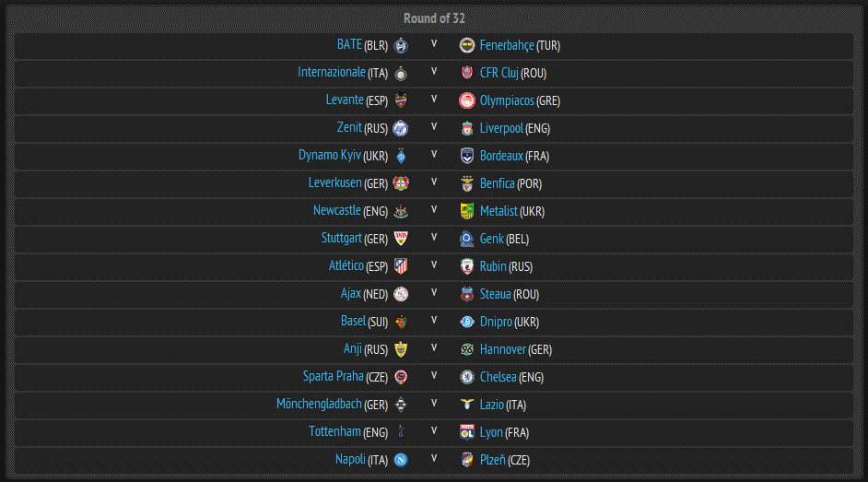Open the BATE team link
This screenshot has width=868, height=482.
pos(349,44)
